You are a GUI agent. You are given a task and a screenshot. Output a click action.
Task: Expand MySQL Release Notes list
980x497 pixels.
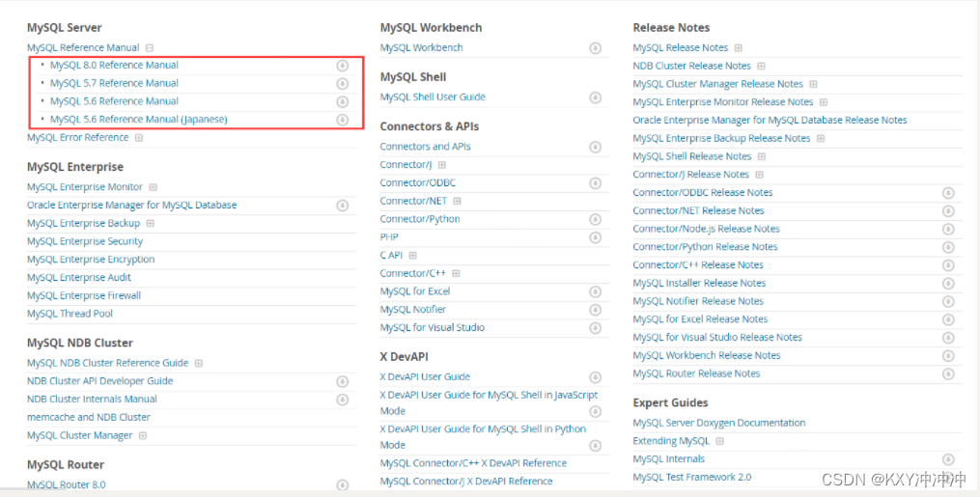click(738, 48)
